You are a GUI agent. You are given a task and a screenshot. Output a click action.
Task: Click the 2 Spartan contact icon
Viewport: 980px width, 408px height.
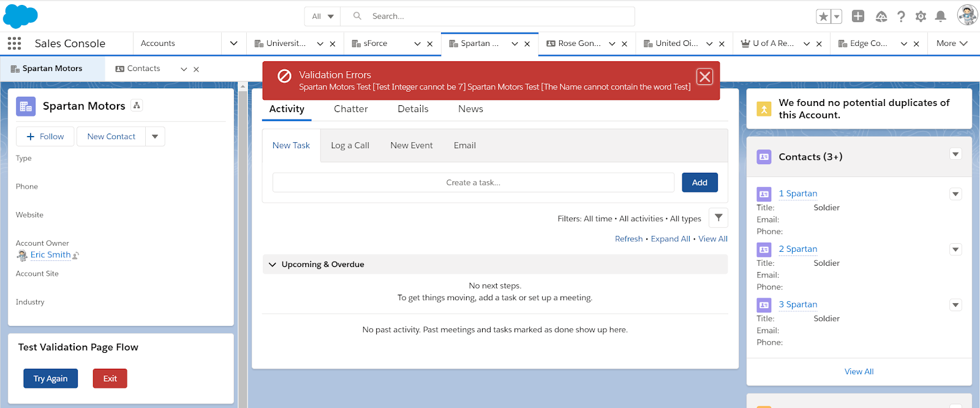[x=764, y=250]
